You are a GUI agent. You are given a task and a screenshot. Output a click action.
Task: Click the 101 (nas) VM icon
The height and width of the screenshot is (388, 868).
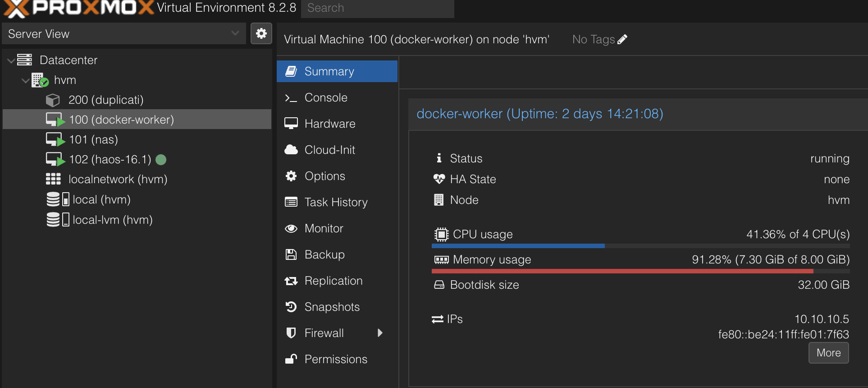click(x=55, y=139)
